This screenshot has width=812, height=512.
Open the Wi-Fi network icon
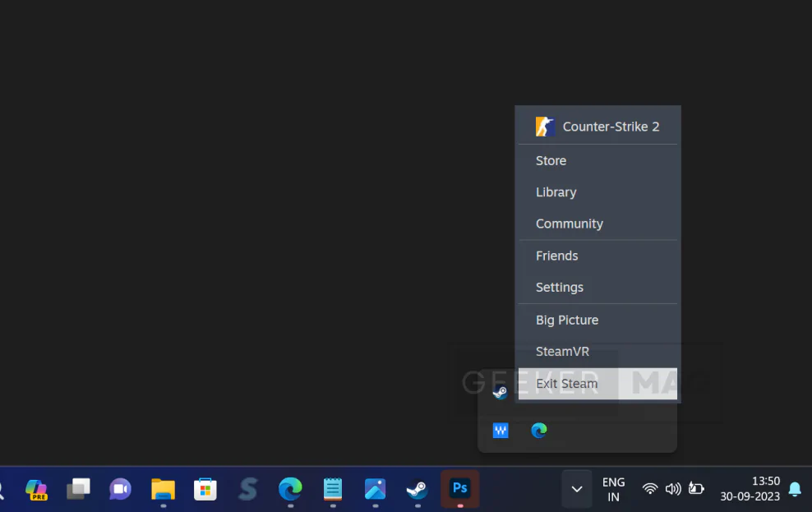650,489
